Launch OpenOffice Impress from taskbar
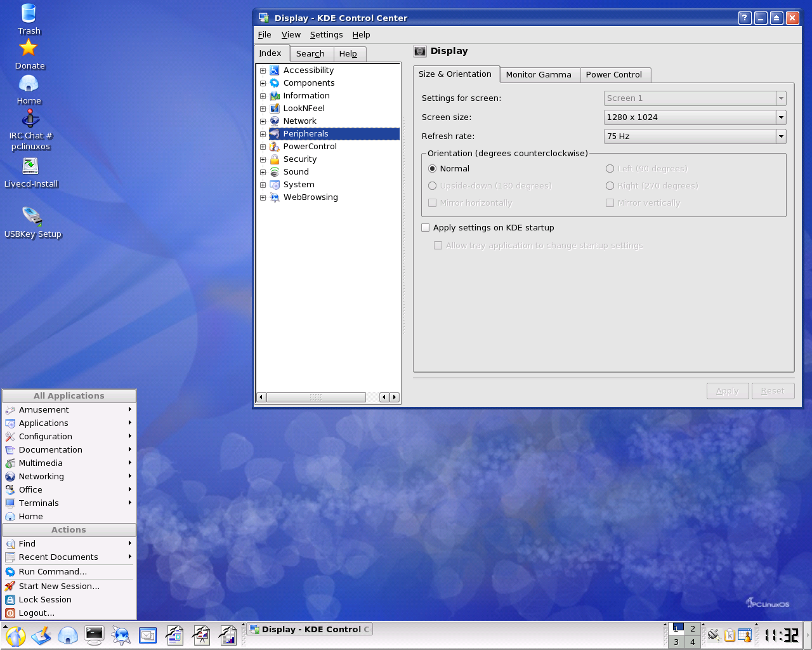This screenshot has width=812, height=650. (x=201, y=635)
